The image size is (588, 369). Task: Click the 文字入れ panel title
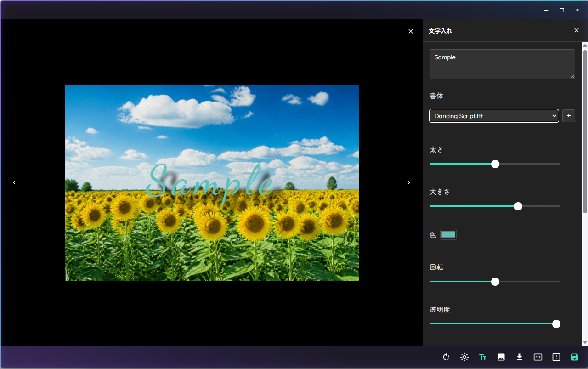(441, 31)
